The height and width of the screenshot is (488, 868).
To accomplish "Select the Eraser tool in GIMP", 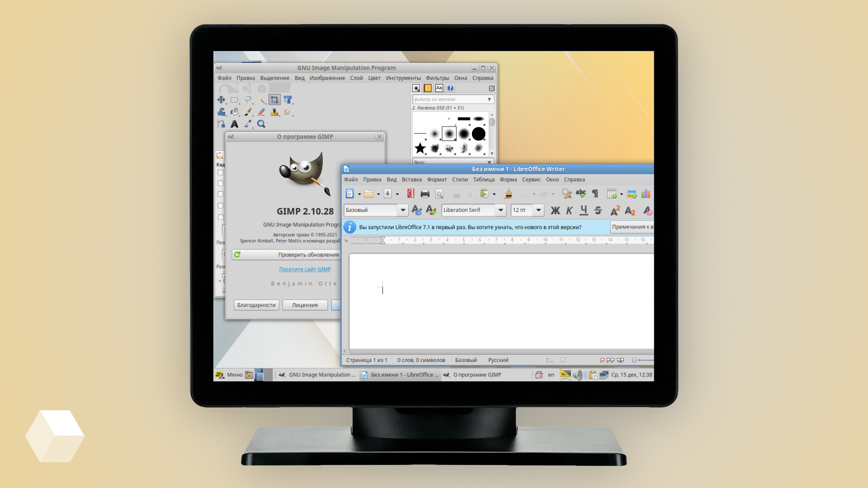I will (261, 112).
